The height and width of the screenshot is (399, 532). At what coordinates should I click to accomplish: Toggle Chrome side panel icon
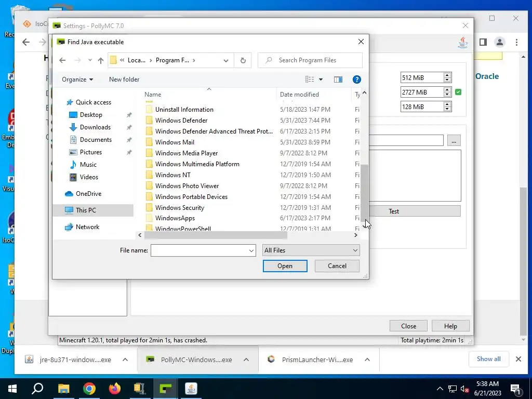click(483, 42)
